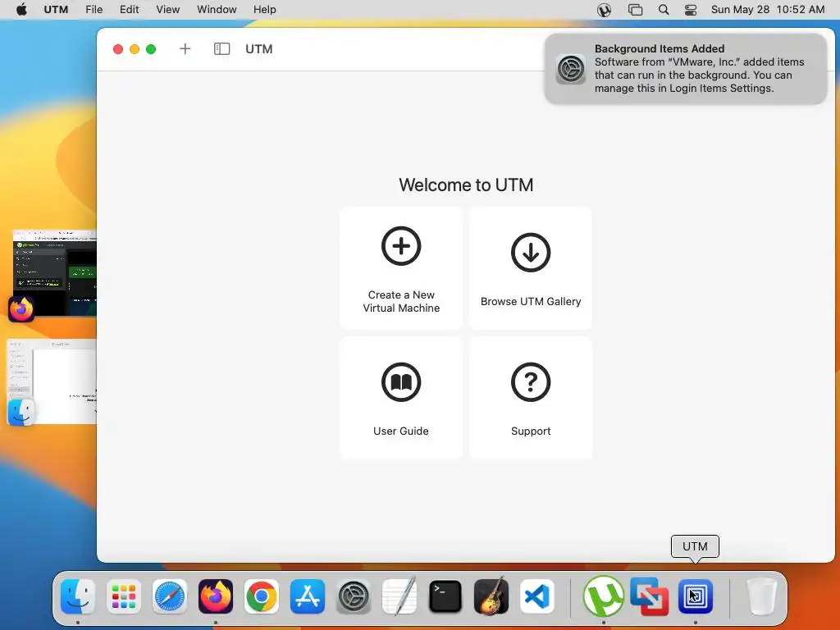Launch GarageBand from the Dock

[491, 596]
